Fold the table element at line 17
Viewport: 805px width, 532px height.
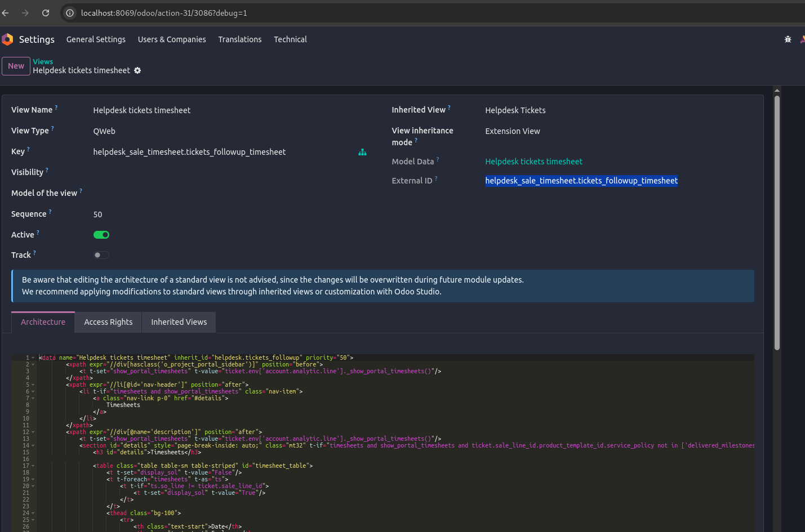pyautogui.click(x=33, y=466)
